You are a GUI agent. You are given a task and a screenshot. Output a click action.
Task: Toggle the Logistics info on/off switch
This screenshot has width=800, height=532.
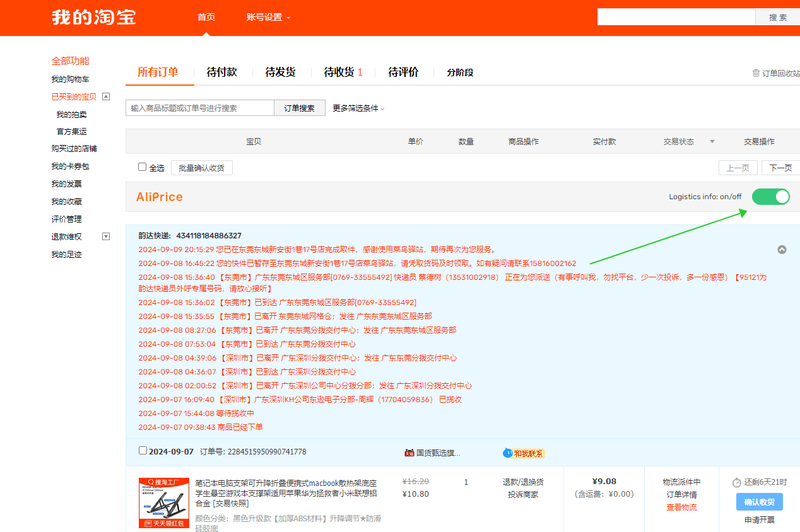[771, 197]
